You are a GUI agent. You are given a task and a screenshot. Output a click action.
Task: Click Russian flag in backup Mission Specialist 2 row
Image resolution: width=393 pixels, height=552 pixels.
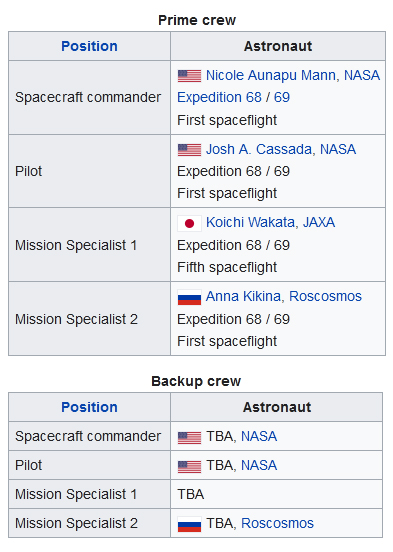(x=189, y=524)
